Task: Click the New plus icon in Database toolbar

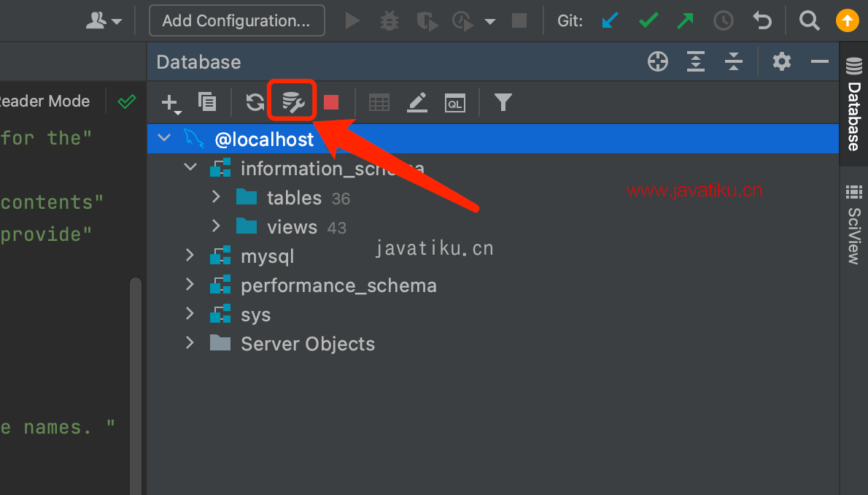Action: click(x=171, y=103)
